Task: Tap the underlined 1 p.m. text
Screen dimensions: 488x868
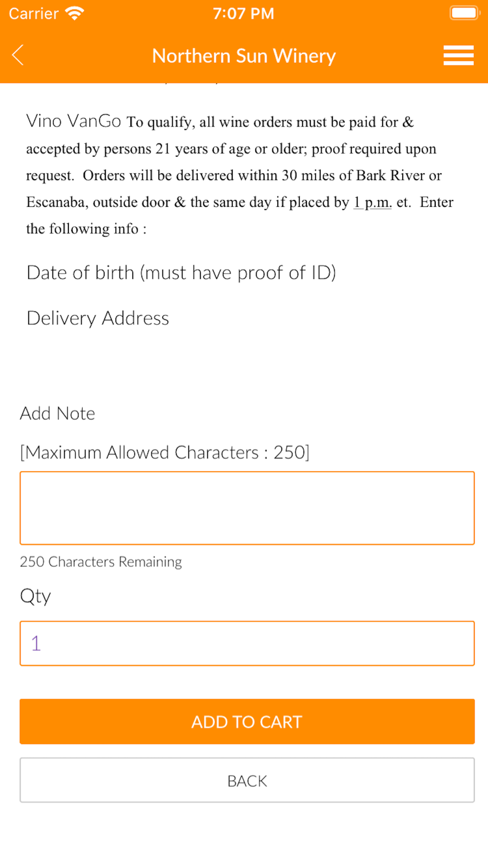Action: tap(372, 202)
